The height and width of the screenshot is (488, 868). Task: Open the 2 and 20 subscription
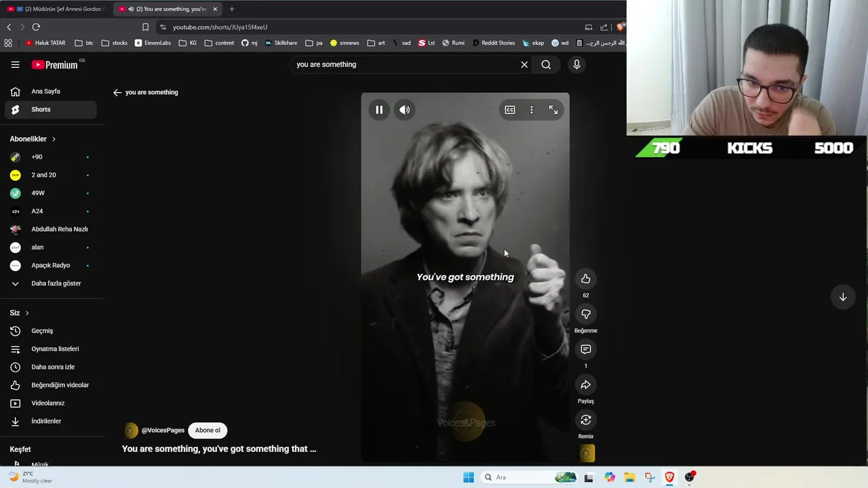click(x=50, y=175)
